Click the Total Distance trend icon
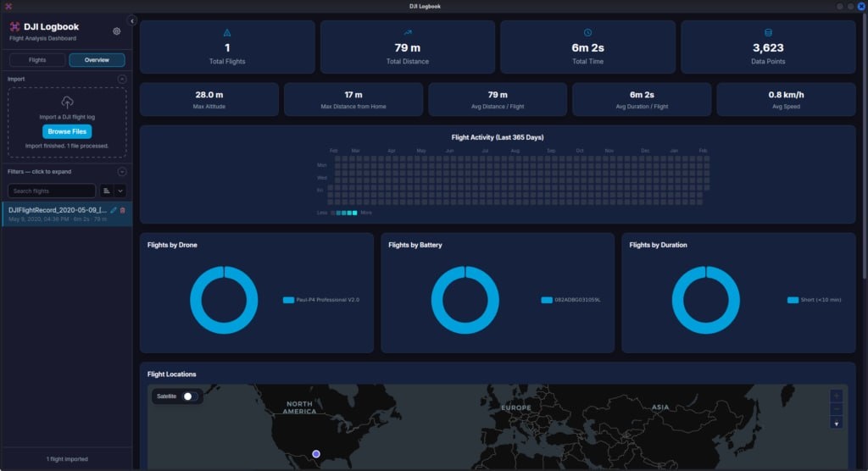This screenshot has height=471, width=868. point(408,33)
